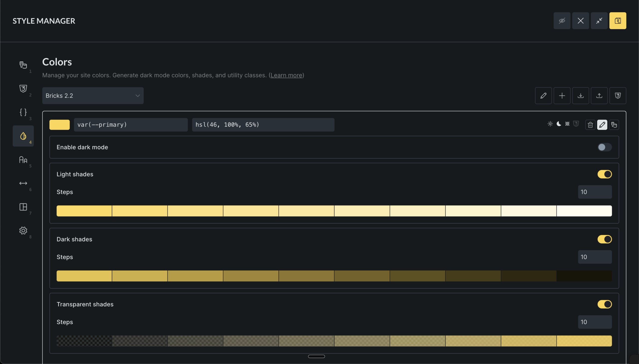Open the Learn more link
The width and height of the screenshot is (639, 364).
coord(286,75)
